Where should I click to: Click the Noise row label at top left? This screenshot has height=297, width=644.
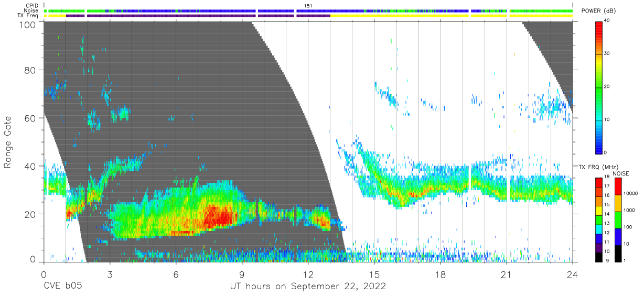(x=31, y=10)
